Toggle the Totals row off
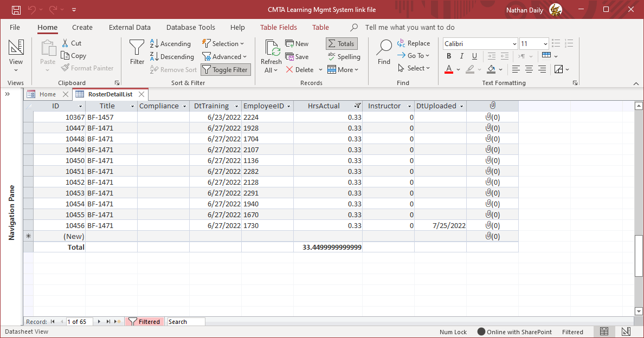The height and width of the screenshot is (338, 644). pyautogui.click(x=341, y=44)
